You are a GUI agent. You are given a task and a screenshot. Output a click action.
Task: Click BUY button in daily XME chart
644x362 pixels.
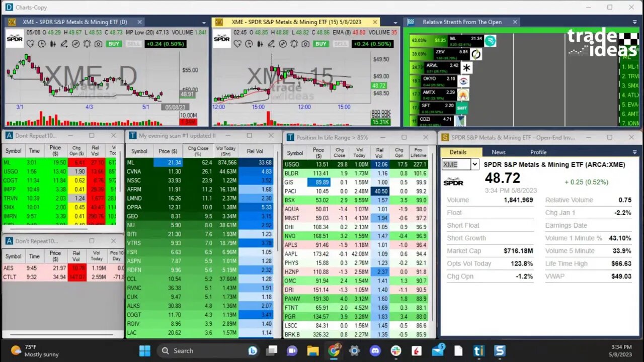[114, 44]
